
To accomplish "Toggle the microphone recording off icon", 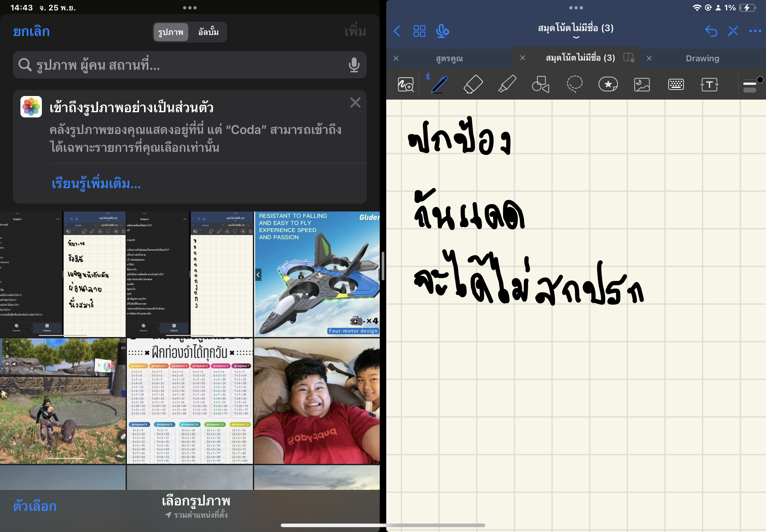I will click(442, 31).
